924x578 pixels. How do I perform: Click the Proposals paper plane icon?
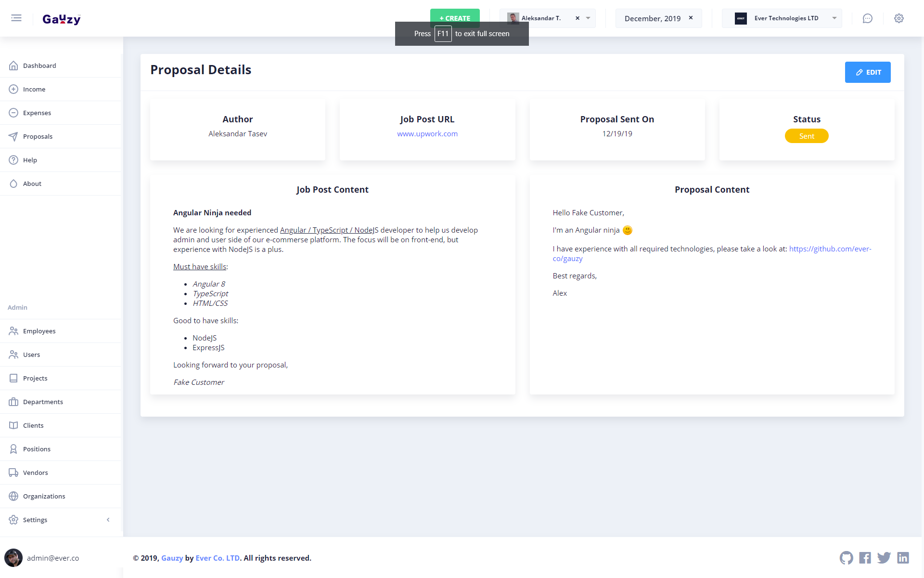click(x=13, y=136)
